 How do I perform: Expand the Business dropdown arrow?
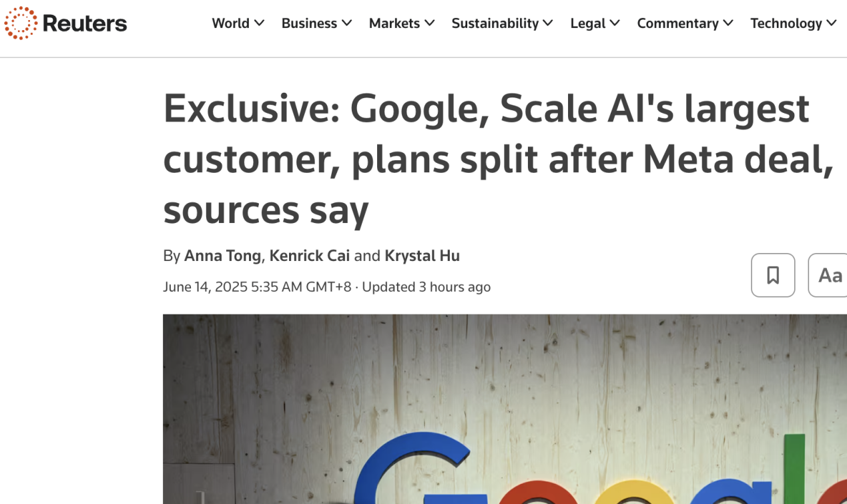[347, 23]
